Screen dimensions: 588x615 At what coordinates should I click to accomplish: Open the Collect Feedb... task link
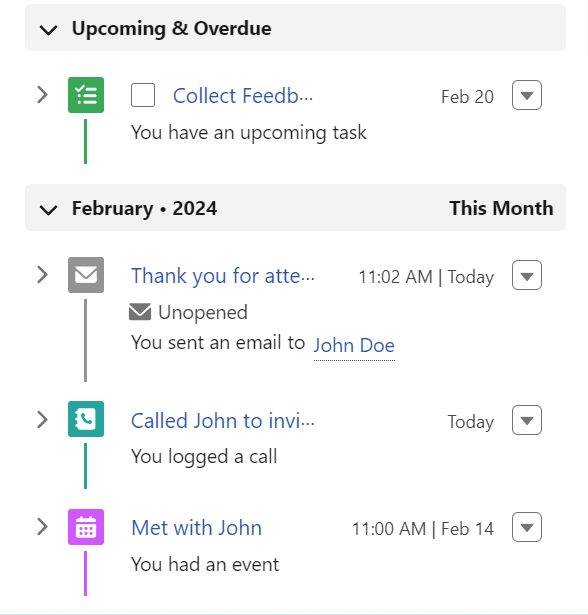(x=243, y=96)
